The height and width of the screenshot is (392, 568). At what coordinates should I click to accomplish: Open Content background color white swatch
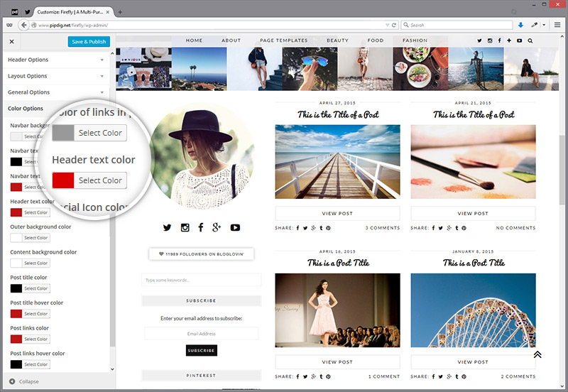[x=16, y=263]
